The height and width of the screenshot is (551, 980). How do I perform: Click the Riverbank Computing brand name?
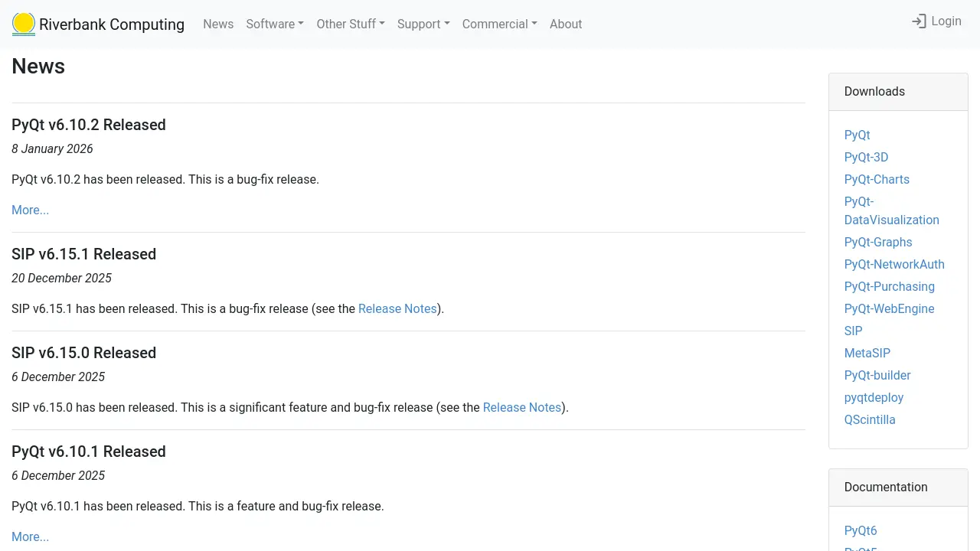tap(112, 24)
